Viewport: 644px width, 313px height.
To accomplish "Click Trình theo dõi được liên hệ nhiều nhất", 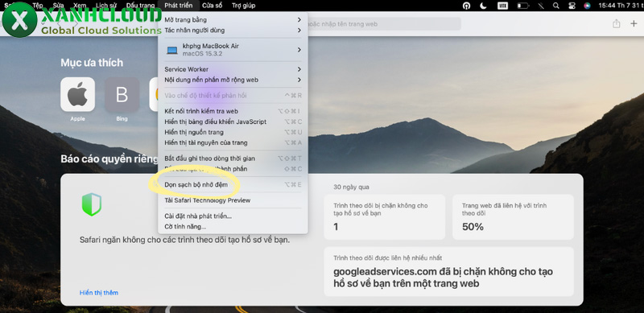I will (x=388, y=257).
